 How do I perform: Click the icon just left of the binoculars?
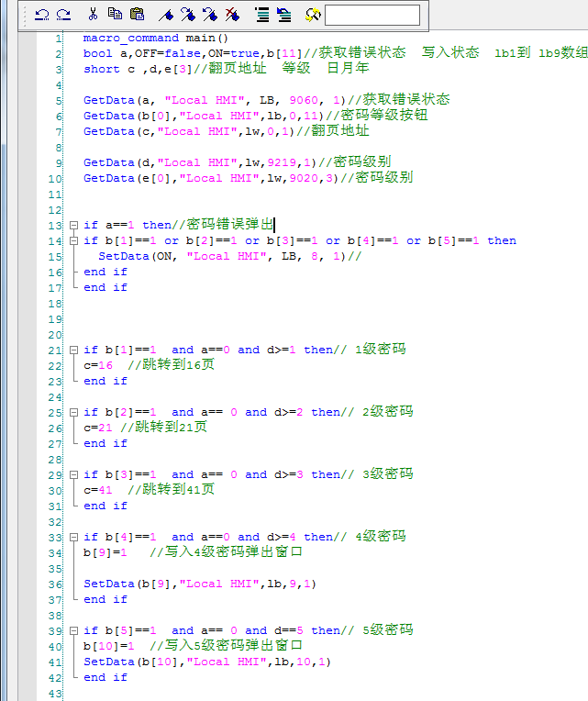[284, 15]
